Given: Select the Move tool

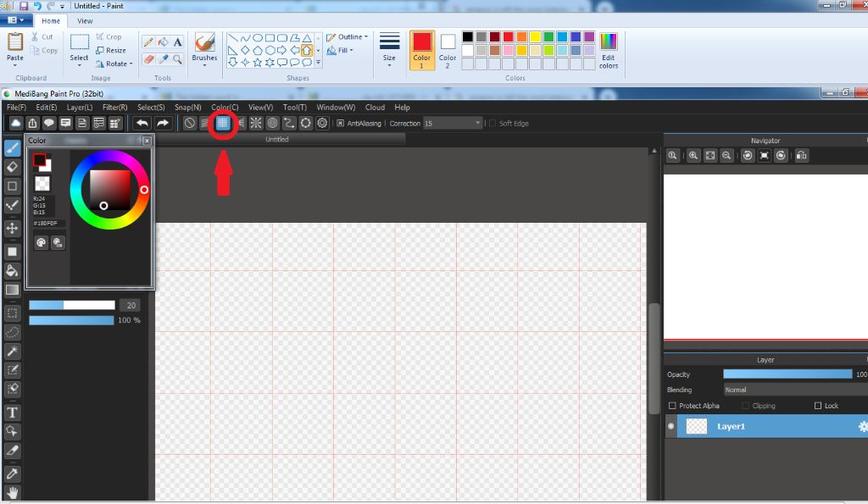Looking at the screenshot, I should pos(12,228).
